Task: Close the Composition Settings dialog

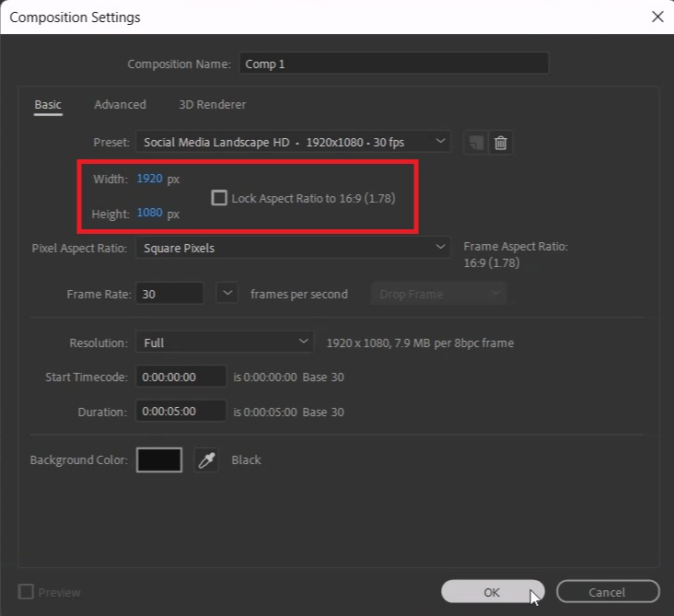Action: coord(657,17)
